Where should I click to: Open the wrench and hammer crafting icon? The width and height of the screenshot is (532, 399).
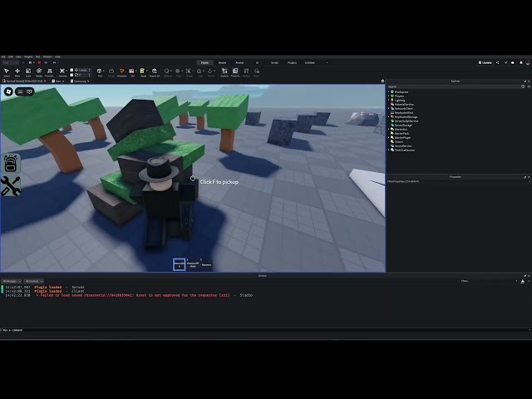click(11, 186)
